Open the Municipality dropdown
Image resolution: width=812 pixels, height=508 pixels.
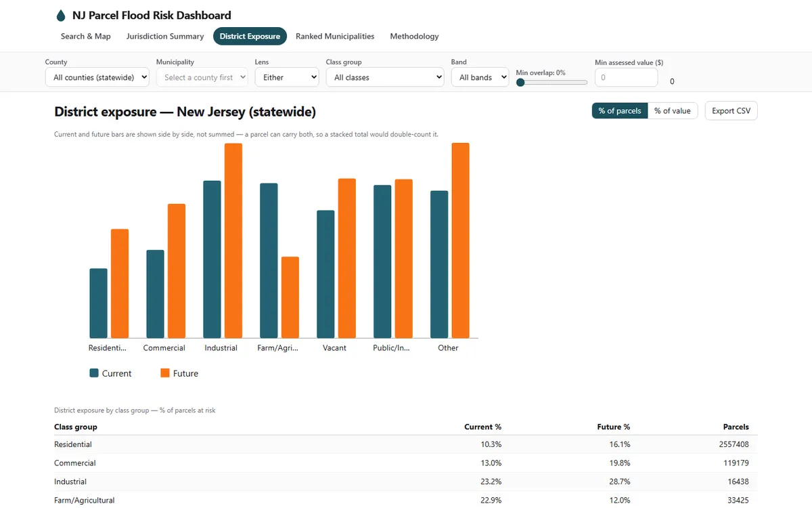(x=202, y=77)
